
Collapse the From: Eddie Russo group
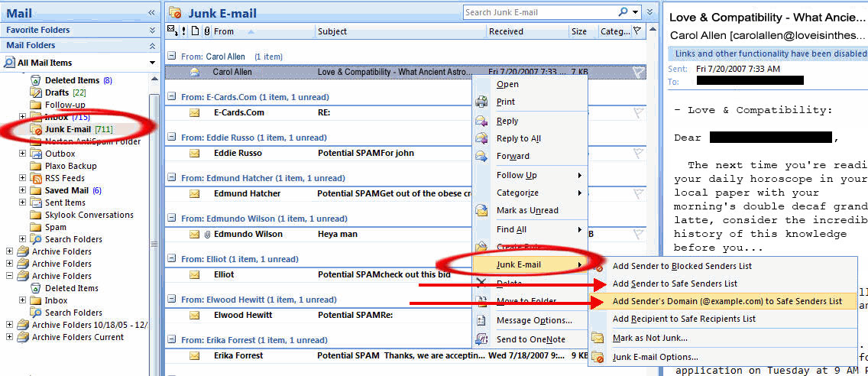pos(172,138)
